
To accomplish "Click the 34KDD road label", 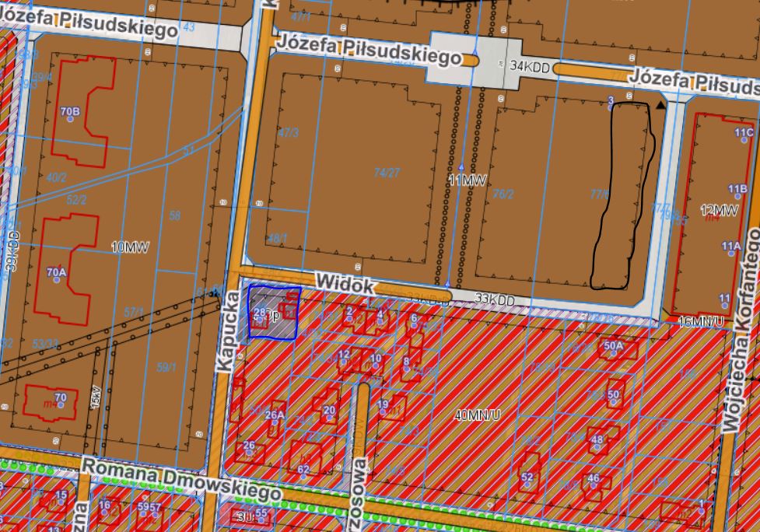I will click(530, 68).
